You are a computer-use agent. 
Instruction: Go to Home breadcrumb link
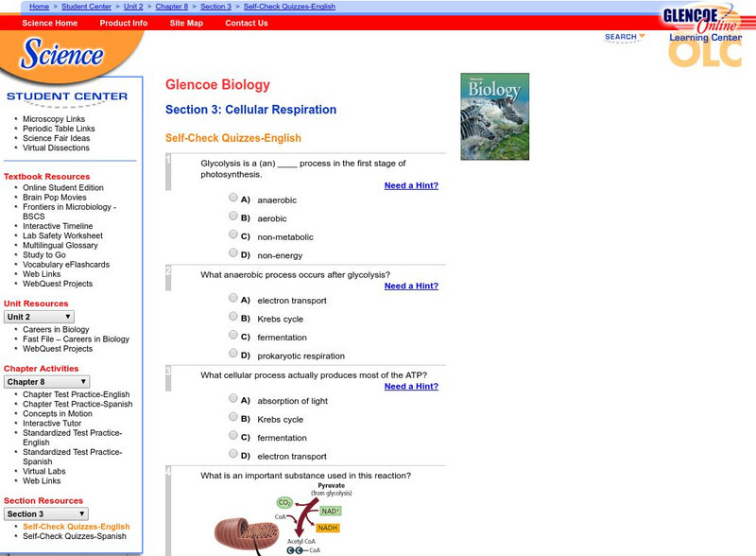click(x=39, y=7)
